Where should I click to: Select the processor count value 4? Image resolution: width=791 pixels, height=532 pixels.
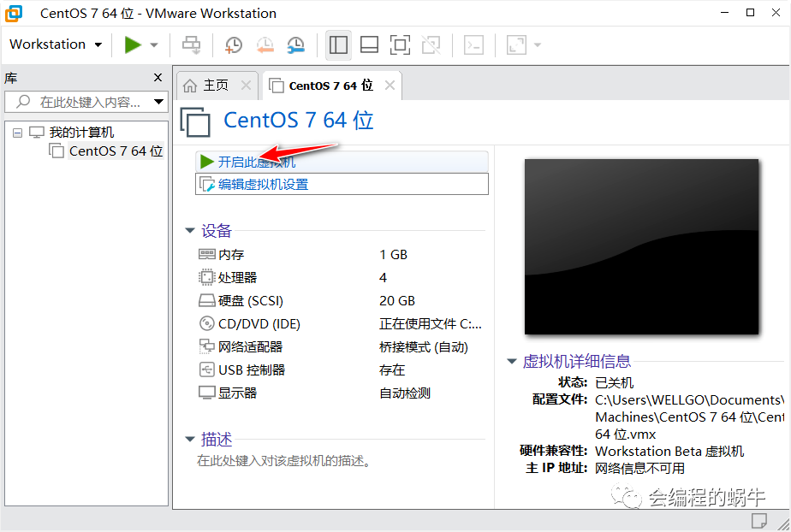pos(383,278)
